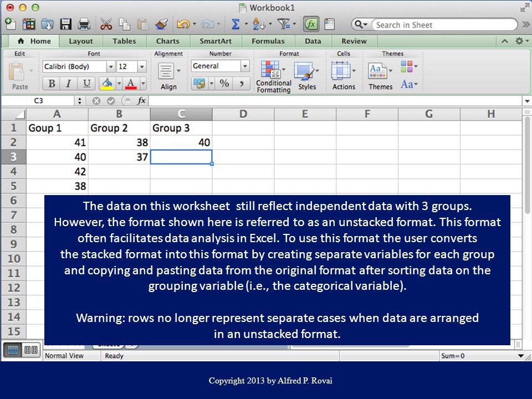Click the Name Box showing C3
This screenshot has width=532, height=399.
pyautogui.click(x=38, y=101)
